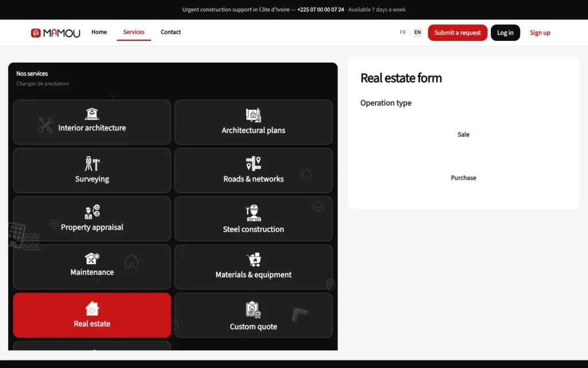The width and height of the screenshot is (588, 368).
Task: Choose the Sale operation type
Action: pyautogui.click(x=463, y=135)
